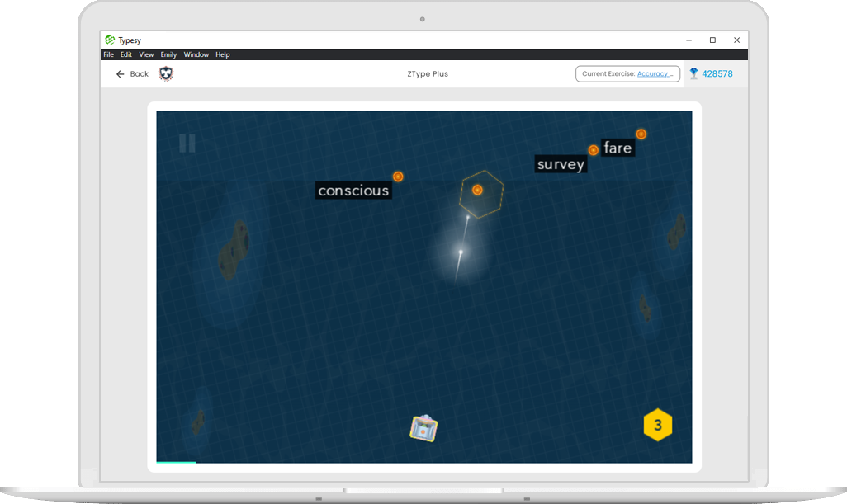Click the word 'survey'
This screenshot has width=847, height=504.
[561, 164]
